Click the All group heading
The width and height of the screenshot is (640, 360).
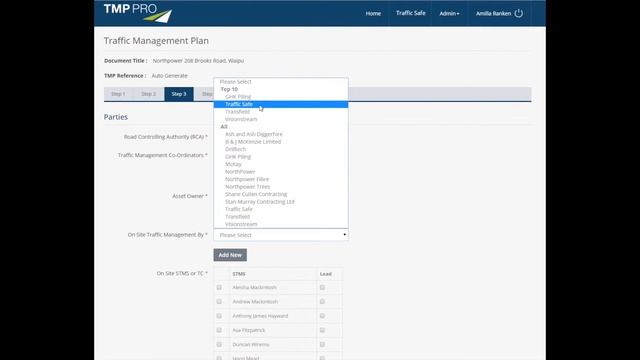click(224, 127)
